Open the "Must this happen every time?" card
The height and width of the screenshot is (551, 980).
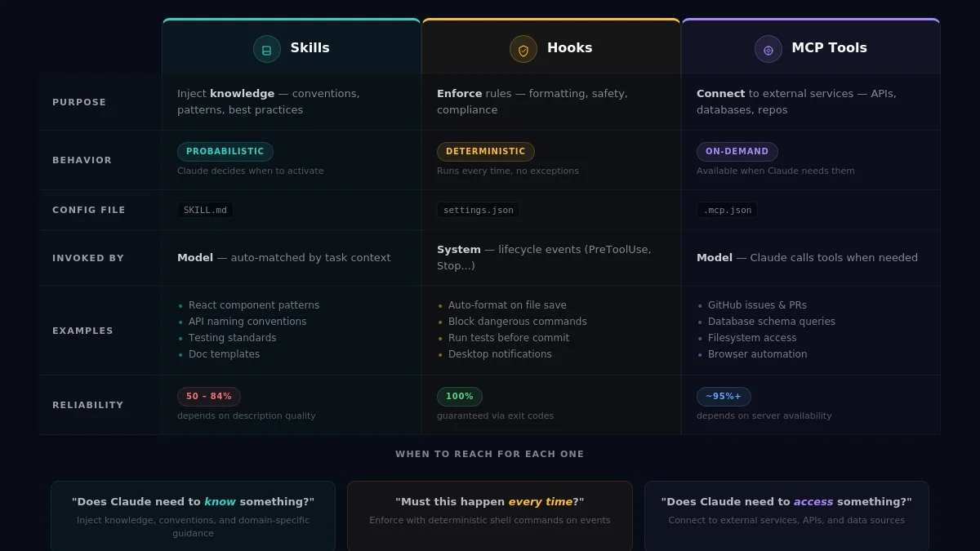coord(490,516)
